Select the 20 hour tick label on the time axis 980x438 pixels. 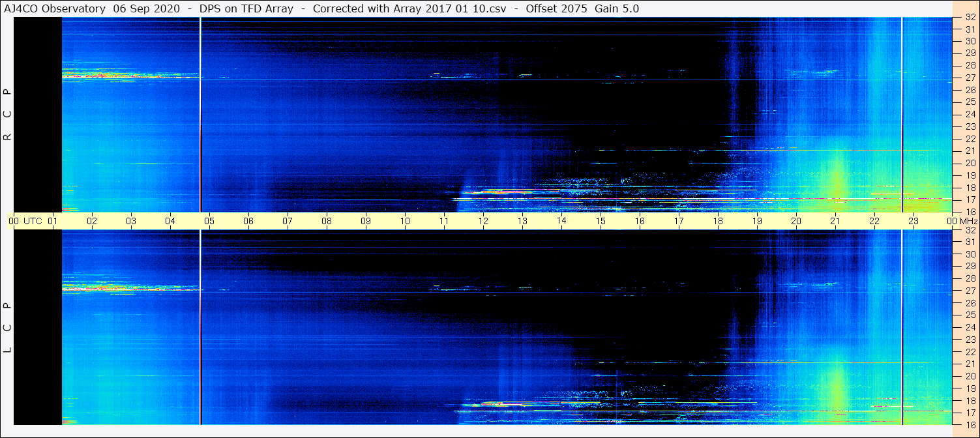tap(796, 221)
